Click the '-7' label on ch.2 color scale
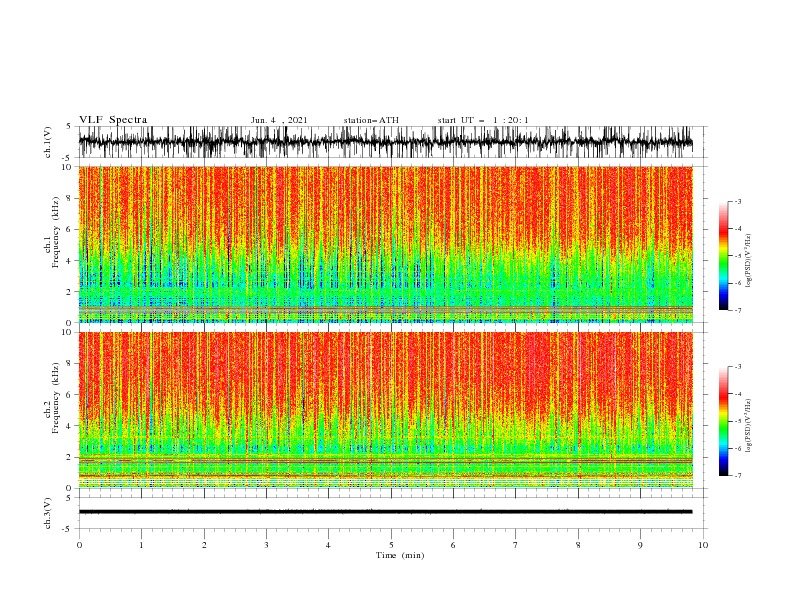Viewport: 792px width, 612px height. point(737,475)
